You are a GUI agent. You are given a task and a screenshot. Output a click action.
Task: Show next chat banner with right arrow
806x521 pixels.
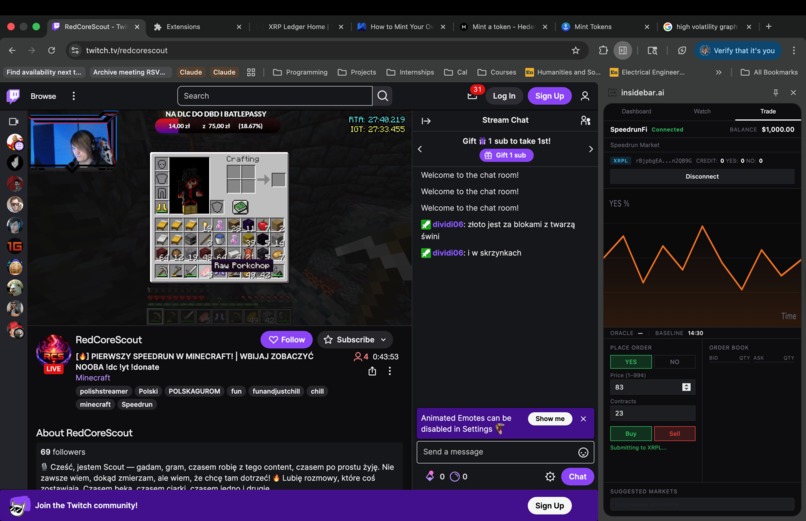tap(591, 149)
